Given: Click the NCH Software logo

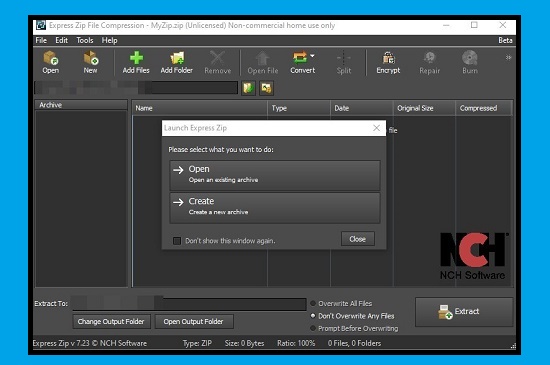Looking at the screenshot, I should (473, 256).
